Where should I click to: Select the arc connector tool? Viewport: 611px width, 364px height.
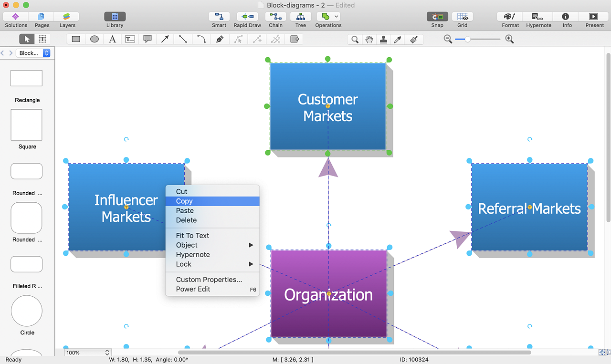tap(201, 39)
